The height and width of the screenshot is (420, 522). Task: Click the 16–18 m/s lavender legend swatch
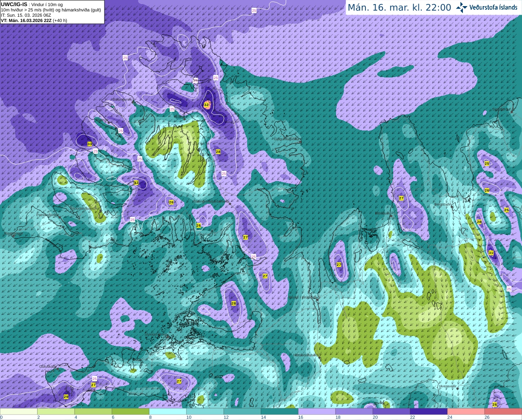tap(317, 411)
